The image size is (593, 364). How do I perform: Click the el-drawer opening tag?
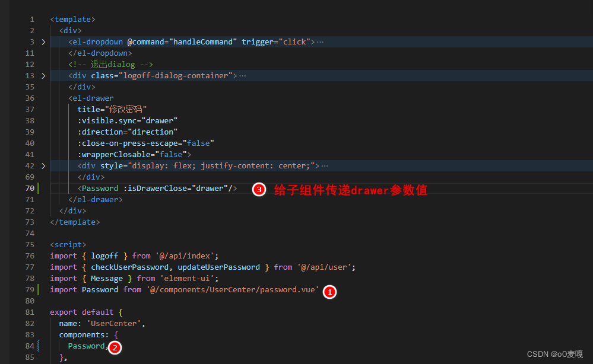pyautogui.click(x=91, y=98)
